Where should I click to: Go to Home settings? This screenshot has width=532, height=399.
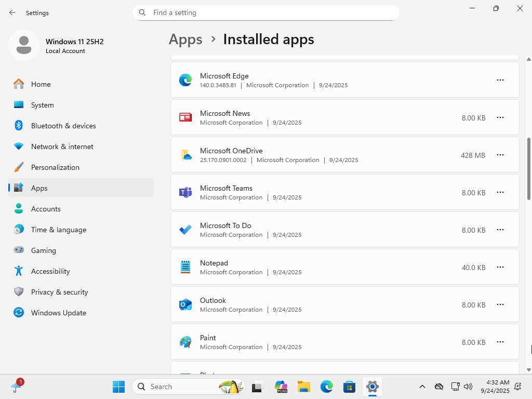click(x=81, y=84)
